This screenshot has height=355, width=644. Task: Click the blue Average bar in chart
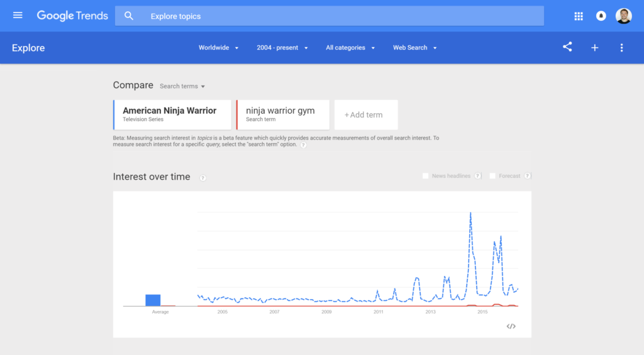tap(153, 300)
